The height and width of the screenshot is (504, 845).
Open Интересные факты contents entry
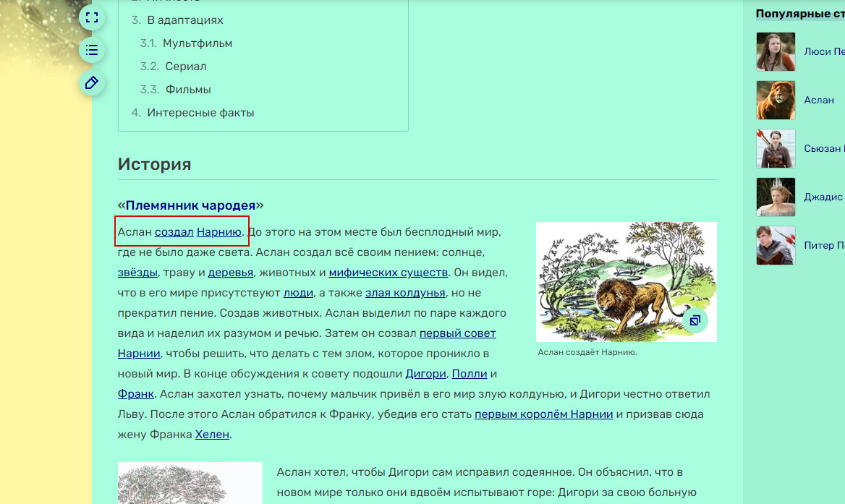[200, 113]
